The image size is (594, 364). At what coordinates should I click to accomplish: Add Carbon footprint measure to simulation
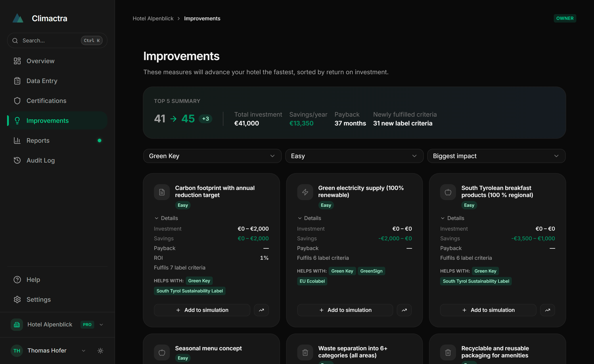[x=202, y=310]
